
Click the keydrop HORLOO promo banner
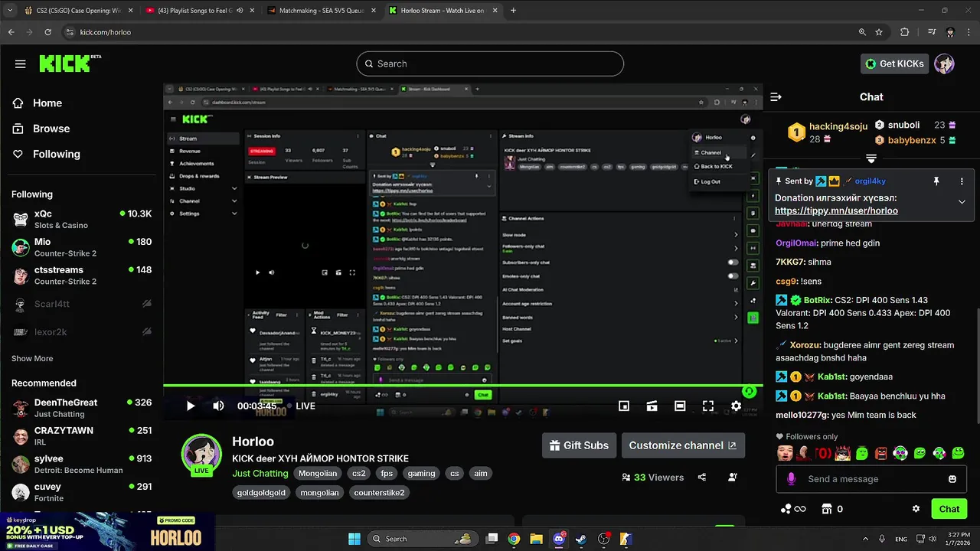[x=106, y=532]
